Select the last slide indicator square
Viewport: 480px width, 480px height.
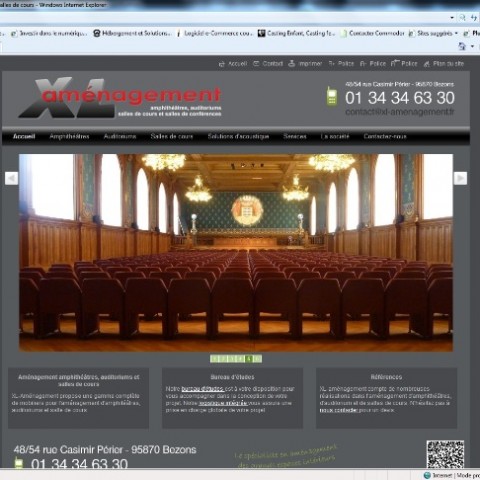point(258,359)
